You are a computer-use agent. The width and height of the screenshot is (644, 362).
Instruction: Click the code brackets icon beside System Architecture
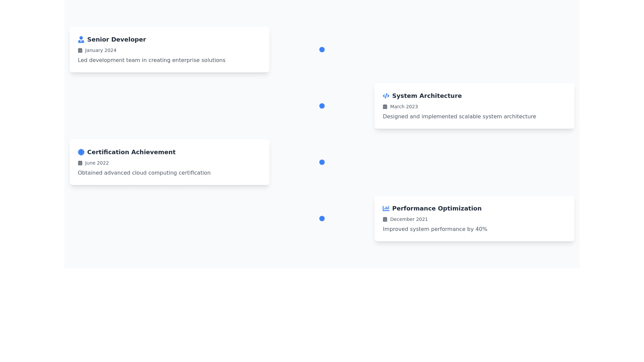click(x=386, y=96)
